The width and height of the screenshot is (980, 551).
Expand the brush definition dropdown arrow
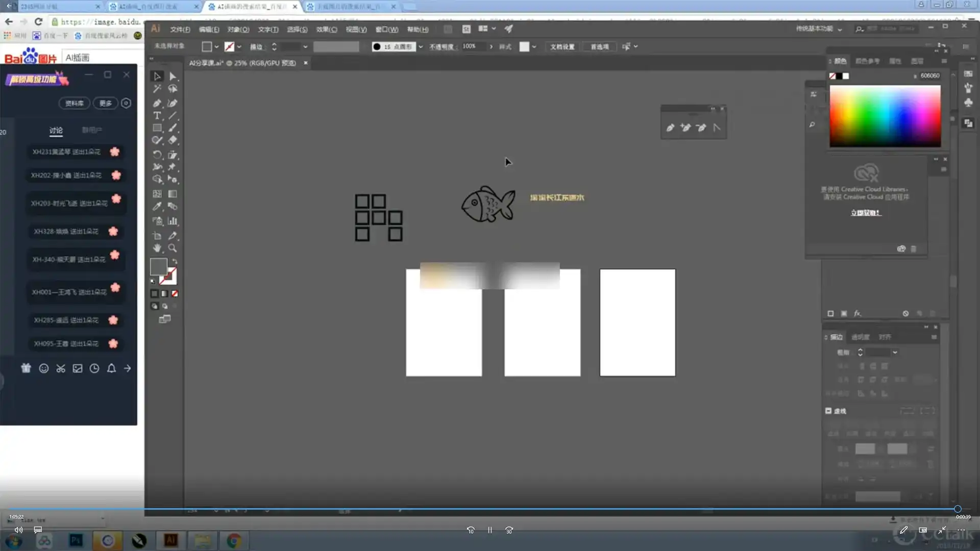pyautogui.click(x=421, y=46)
